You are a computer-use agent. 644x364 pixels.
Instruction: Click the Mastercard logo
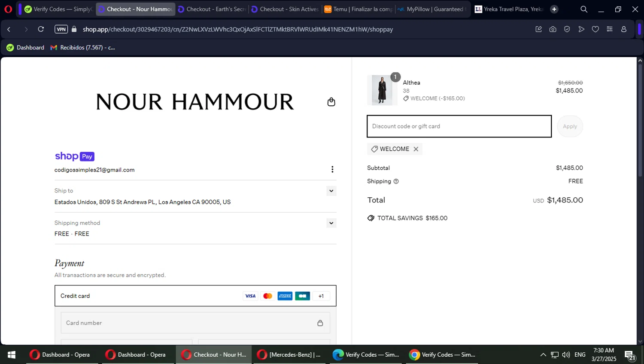tap(267, 296)
